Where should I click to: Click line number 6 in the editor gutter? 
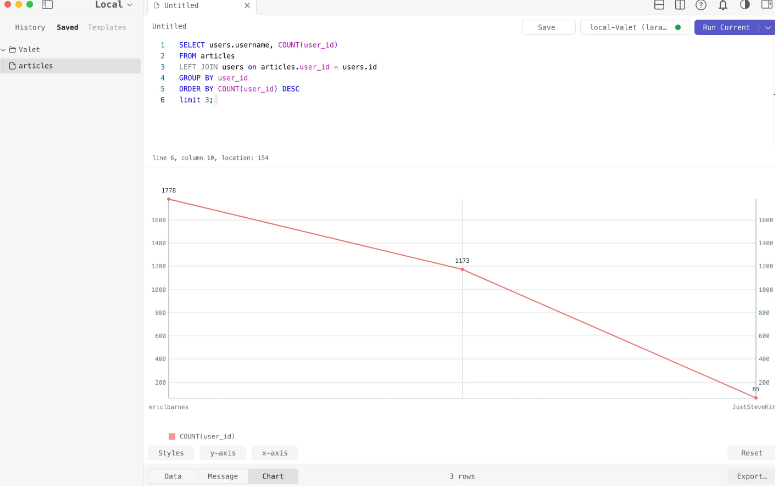(x=162, y=100)
